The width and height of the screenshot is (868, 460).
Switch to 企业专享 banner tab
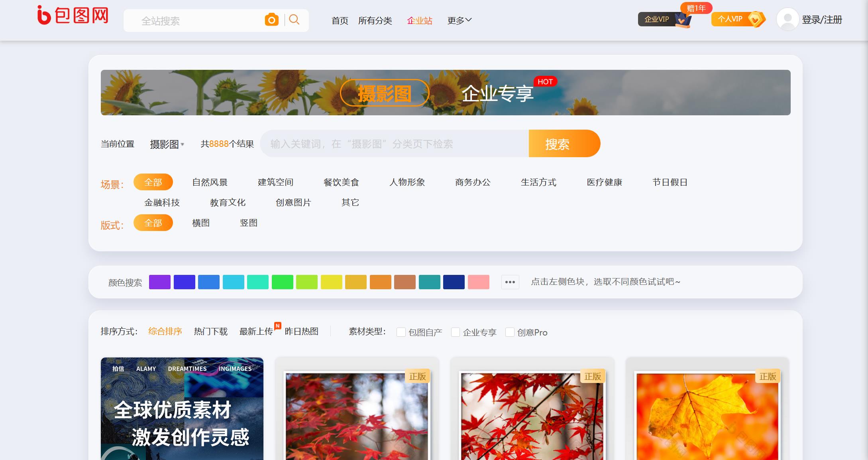pos(497,93)
